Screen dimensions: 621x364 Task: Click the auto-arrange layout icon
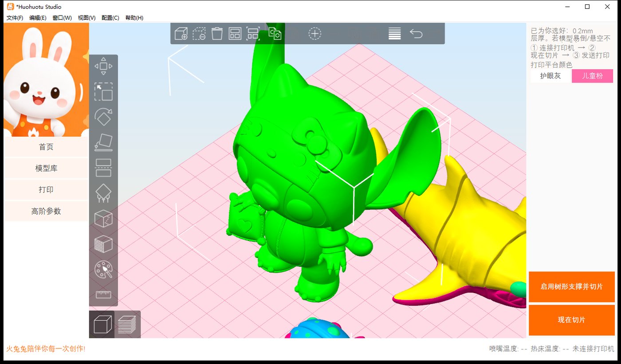(235, 34)
